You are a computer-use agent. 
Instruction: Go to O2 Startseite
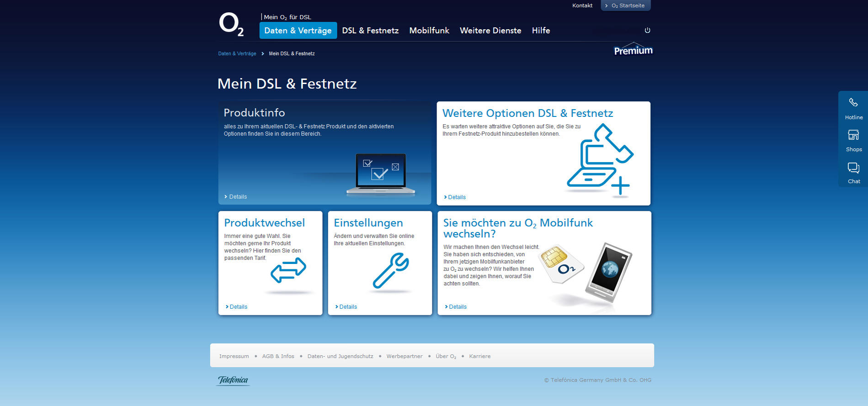coord(625,5)
